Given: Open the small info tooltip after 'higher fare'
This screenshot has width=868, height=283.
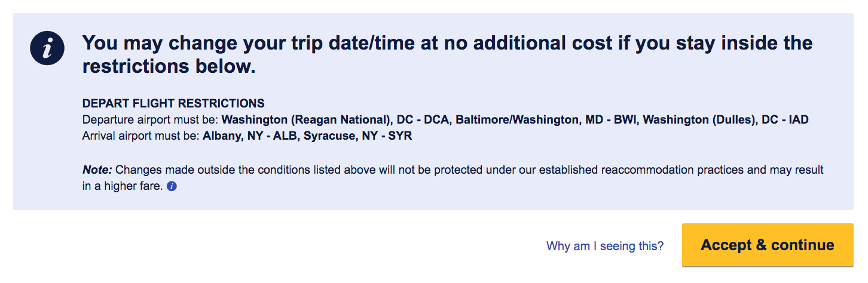Looking at the screenshot, I should point(172,186).
